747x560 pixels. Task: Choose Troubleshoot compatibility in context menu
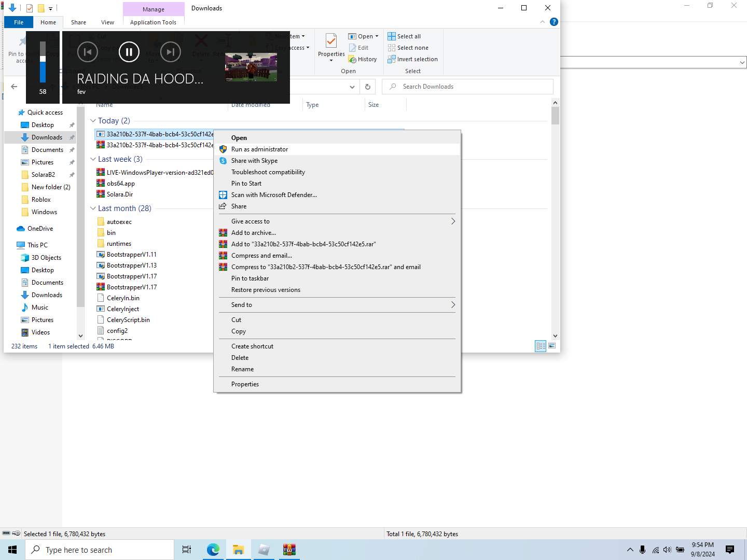click(337, 172)
